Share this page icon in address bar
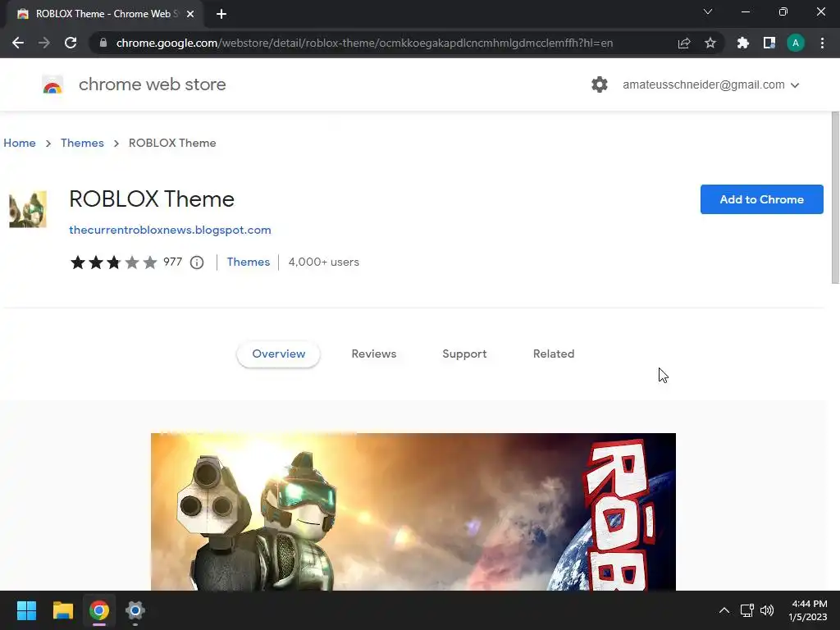Image resolution: width=840 pixels, height=630 pixels. coord(684,43)
